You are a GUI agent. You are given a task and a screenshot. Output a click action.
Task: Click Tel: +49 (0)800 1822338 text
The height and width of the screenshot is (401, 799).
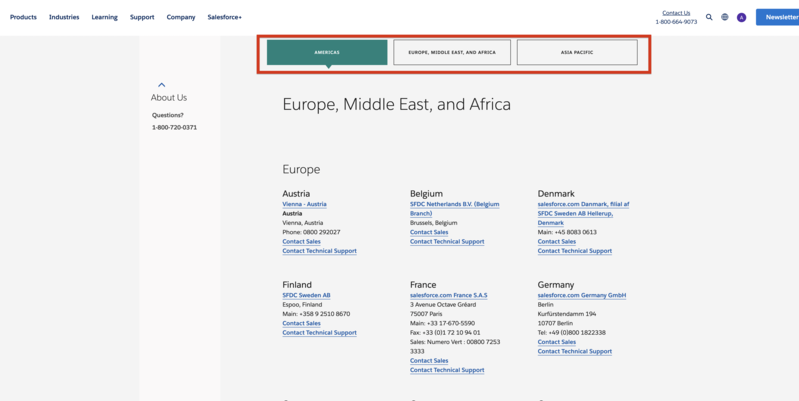coord(572,333)
